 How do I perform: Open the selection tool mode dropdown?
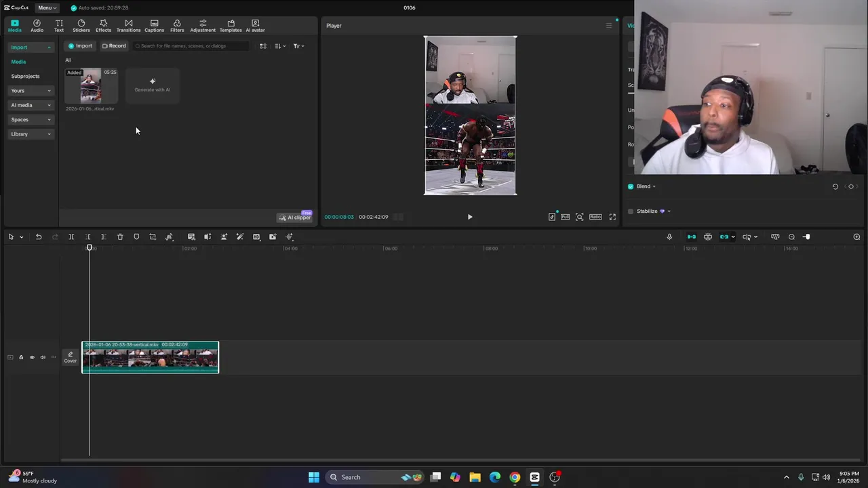(x=21, y=237)
